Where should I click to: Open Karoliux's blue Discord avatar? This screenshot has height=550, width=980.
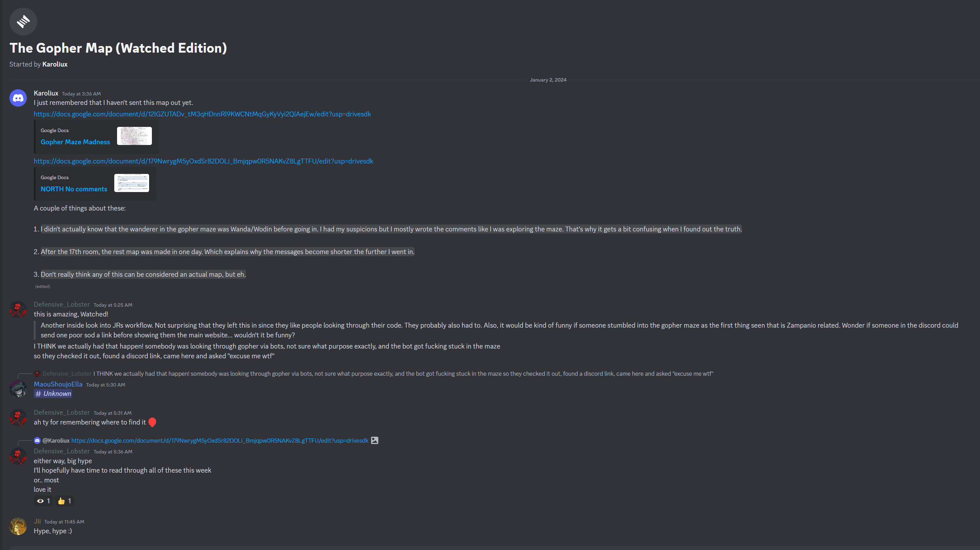coord(18,98)
